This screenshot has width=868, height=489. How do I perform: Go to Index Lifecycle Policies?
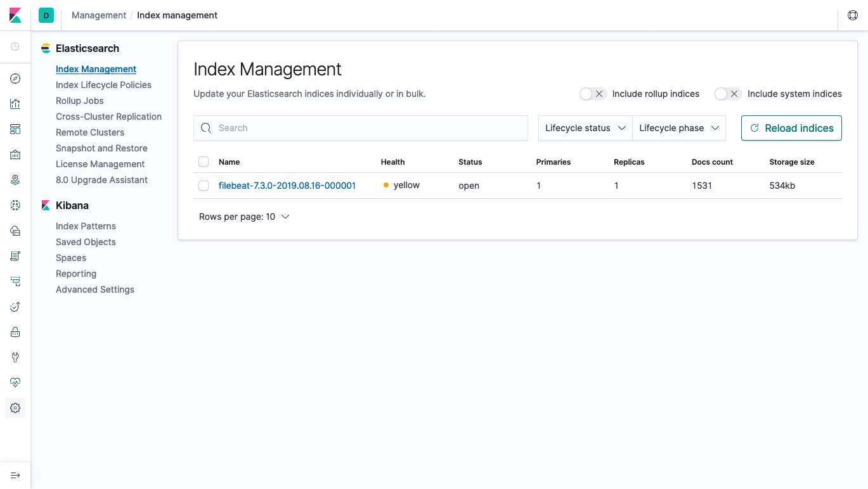point(103,84)
